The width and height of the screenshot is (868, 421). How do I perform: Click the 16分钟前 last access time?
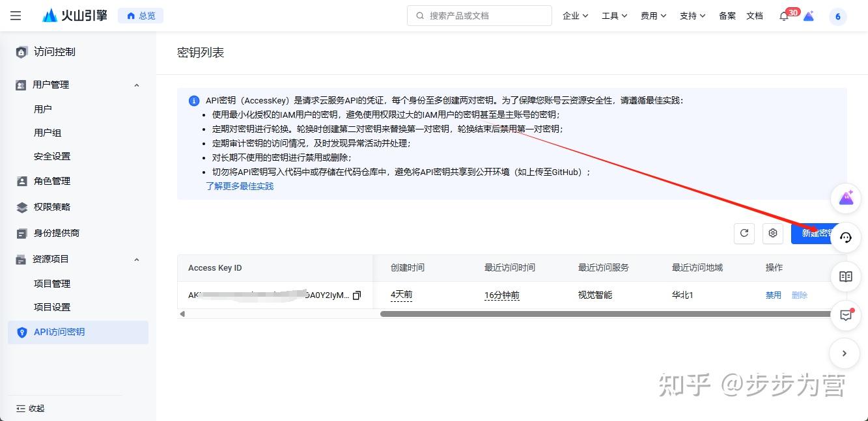(502, 295)
